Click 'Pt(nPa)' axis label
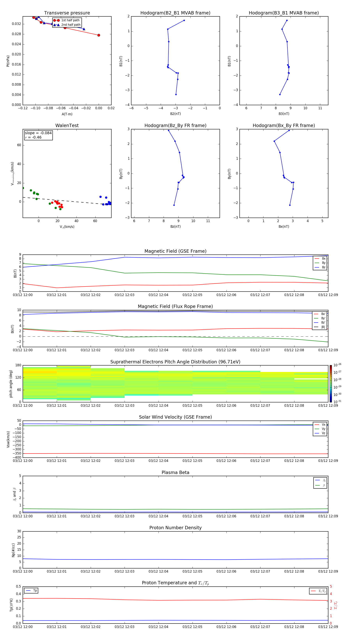The width and height of the screenshot is (351, 644). [x=8, y=61]
